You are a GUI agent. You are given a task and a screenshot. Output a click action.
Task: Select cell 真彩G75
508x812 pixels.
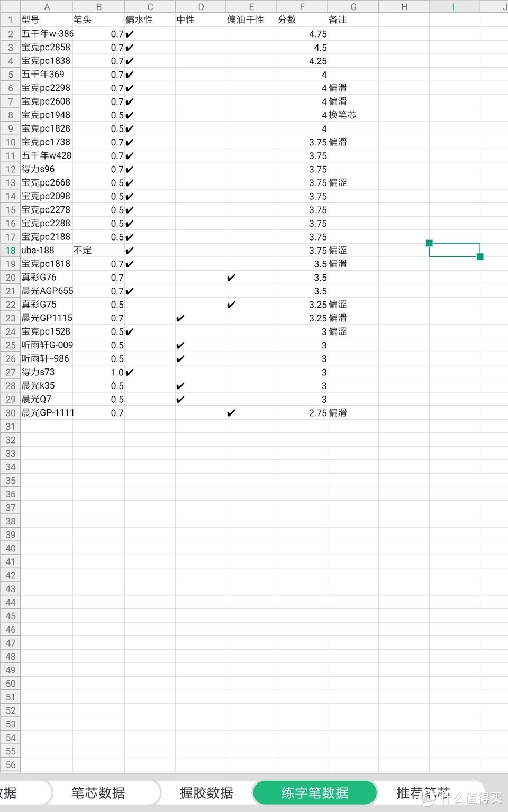[x=47, y=304]
